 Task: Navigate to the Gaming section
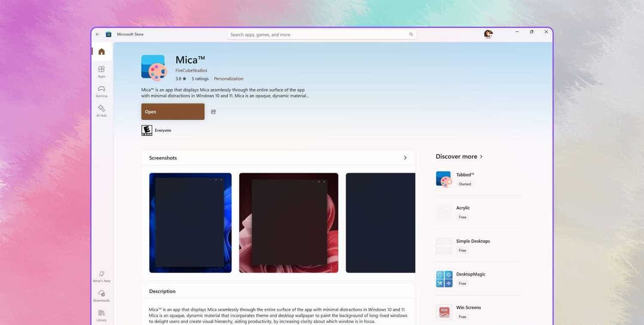click(x=101, y=91)
